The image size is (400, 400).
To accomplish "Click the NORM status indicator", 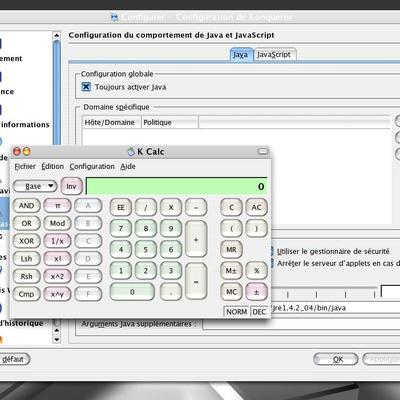I will click(x=236, y=312).
